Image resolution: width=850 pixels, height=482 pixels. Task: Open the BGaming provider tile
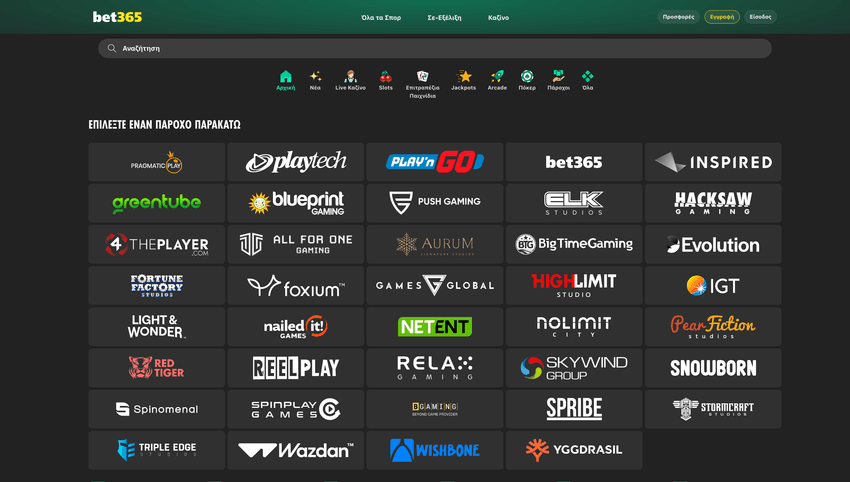tap(435, 409)
